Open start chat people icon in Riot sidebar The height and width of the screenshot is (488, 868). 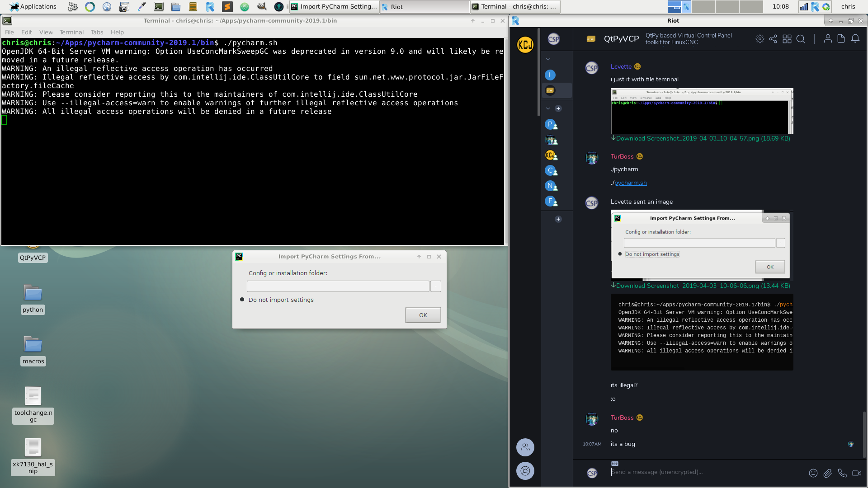click(525, 447)
